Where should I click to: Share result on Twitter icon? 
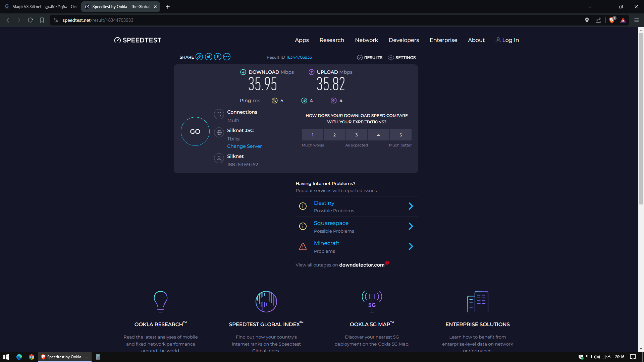[x=209, y=57]
